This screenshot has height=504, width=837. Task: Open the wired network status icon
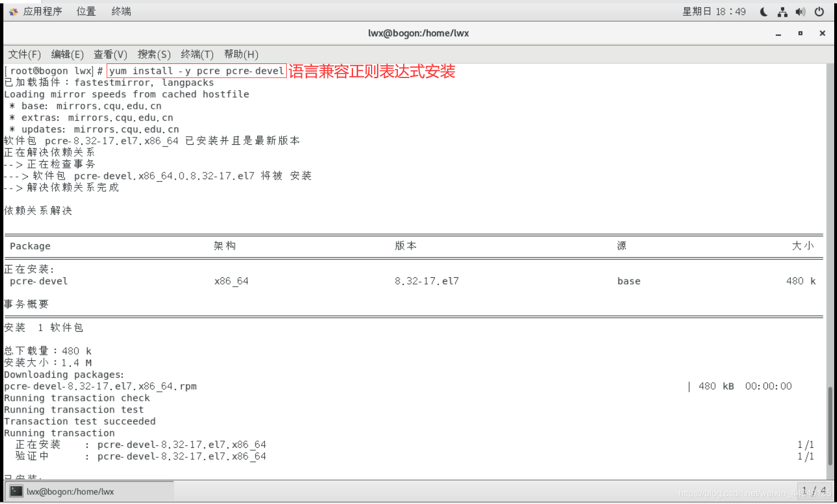tap(783, 11)
